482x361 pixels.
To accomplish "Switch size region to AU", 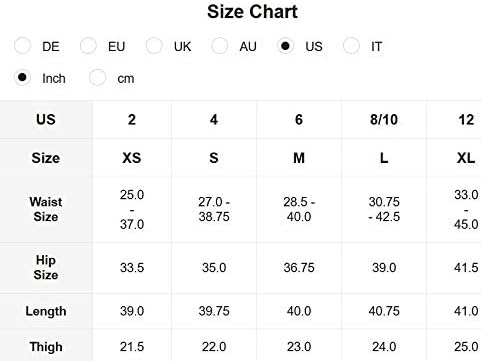I will tap(220, 46).
